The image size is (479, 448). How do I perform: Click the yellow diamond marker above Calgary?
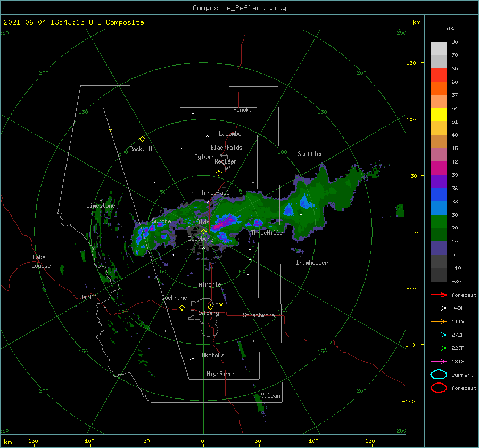click(x=210, y=307)
